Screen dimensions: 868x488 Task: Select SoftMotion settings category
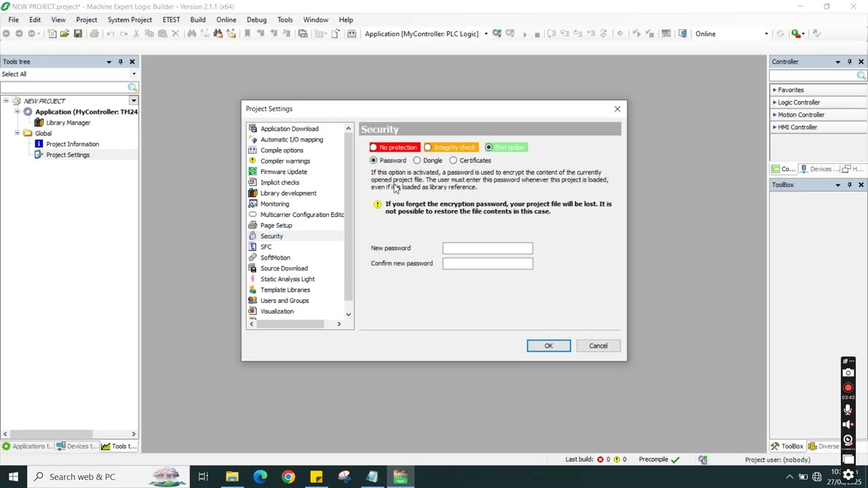click(275, 258)
